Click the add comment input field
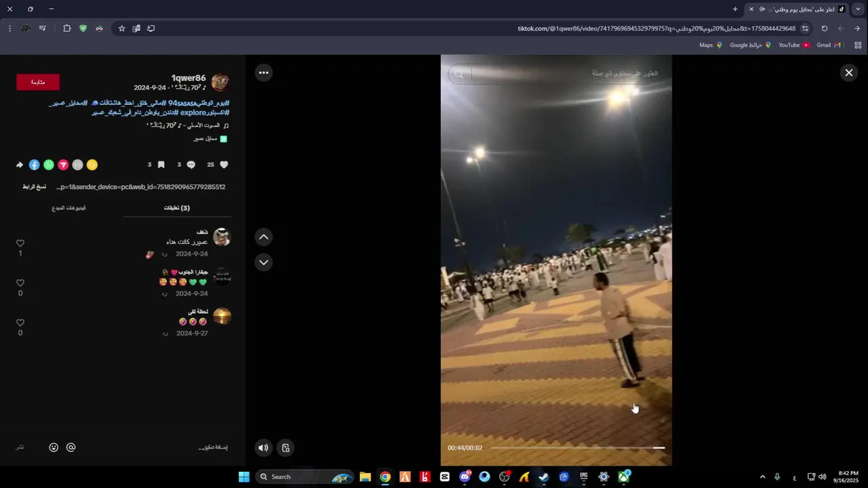868x488 pixels. [157, 447]
